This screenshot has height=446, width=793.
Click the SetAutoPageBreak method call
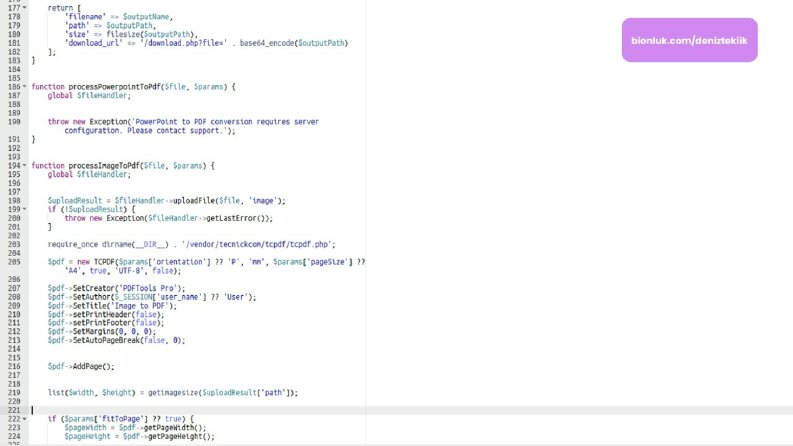pyautogui.click(x=106, y=340)
